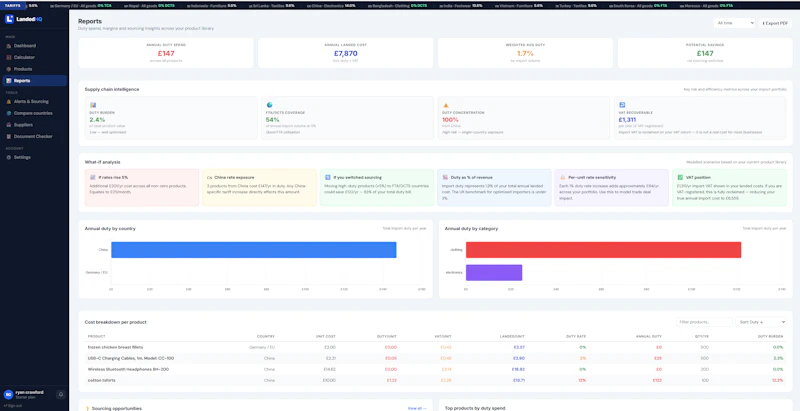Click the Export PDF button
The image size is (800, 411).
click(x=776, y=23)
